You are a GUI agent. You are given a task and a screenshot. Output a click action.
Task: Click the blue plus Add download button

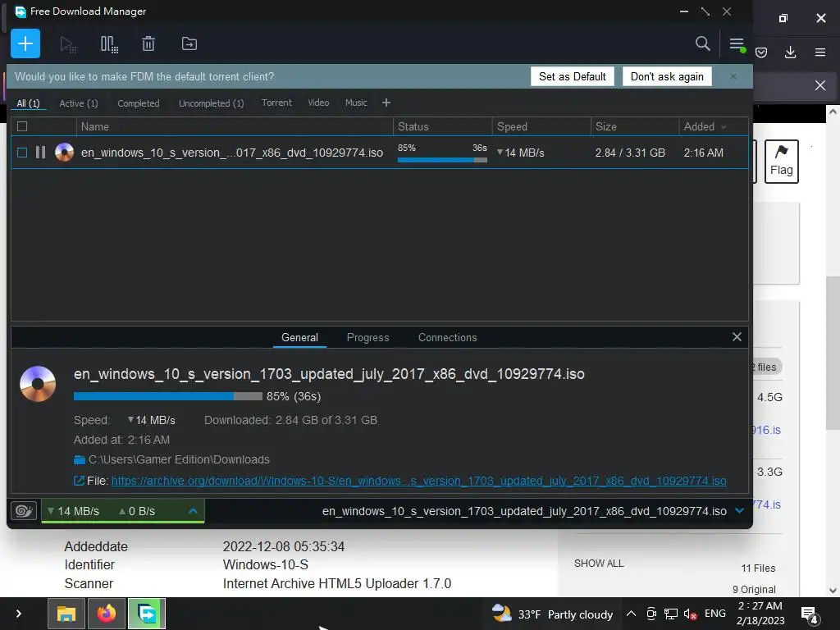(x=25, y=43)
